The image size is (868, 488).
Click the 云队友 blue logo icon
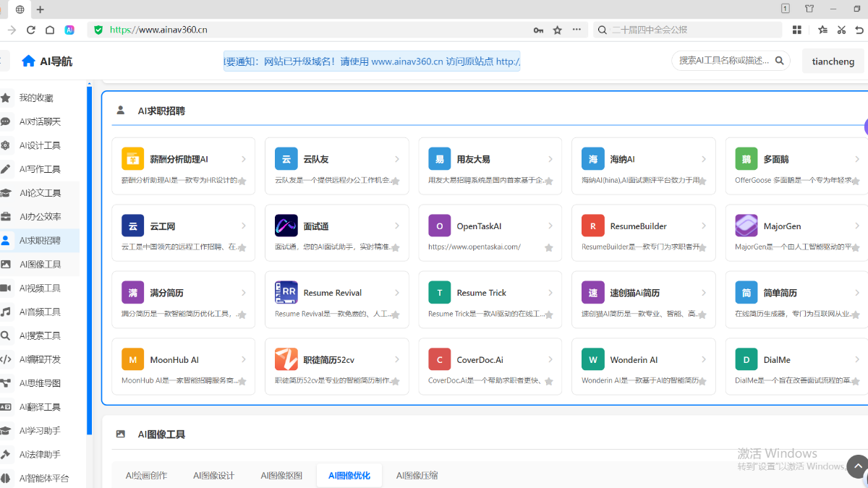pos(286,159)
